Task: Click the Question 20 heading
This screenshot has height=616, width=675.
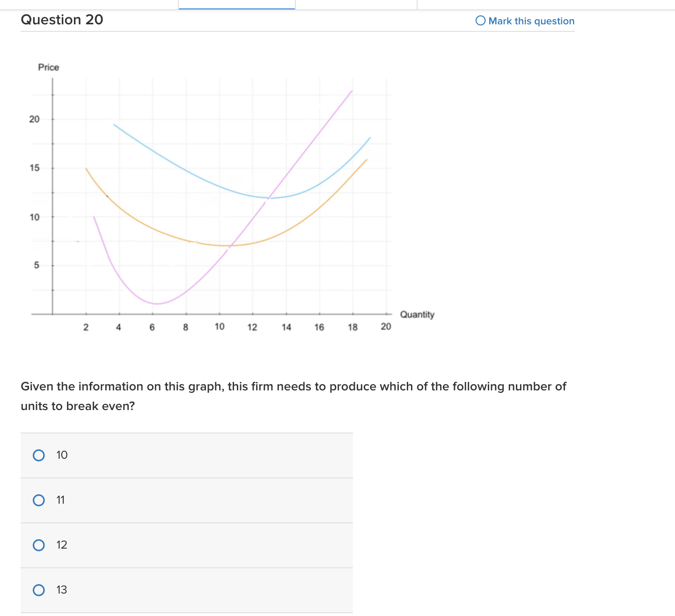Action: click(x=62, y=20)
